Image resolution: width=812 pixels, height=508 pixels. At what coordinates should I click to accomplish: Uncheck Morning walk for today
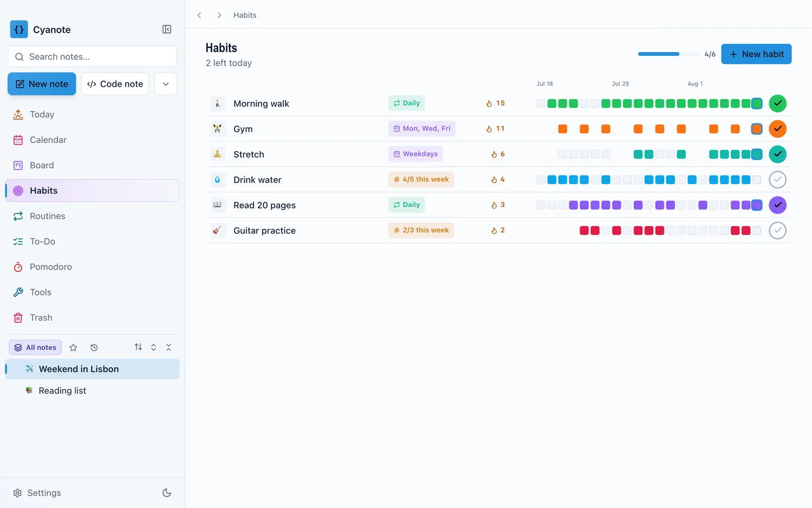point(777,103)
